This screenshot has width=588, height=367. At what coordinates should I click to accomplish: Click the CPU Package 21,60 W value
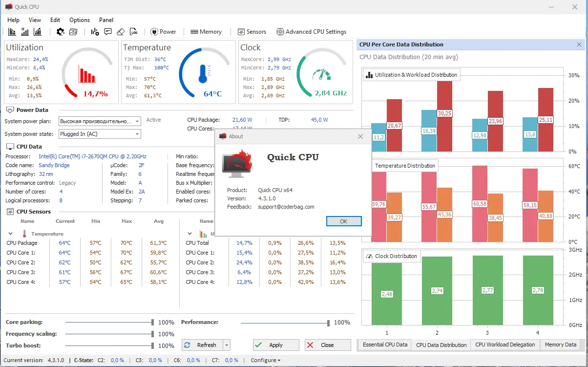click(242, 120)
